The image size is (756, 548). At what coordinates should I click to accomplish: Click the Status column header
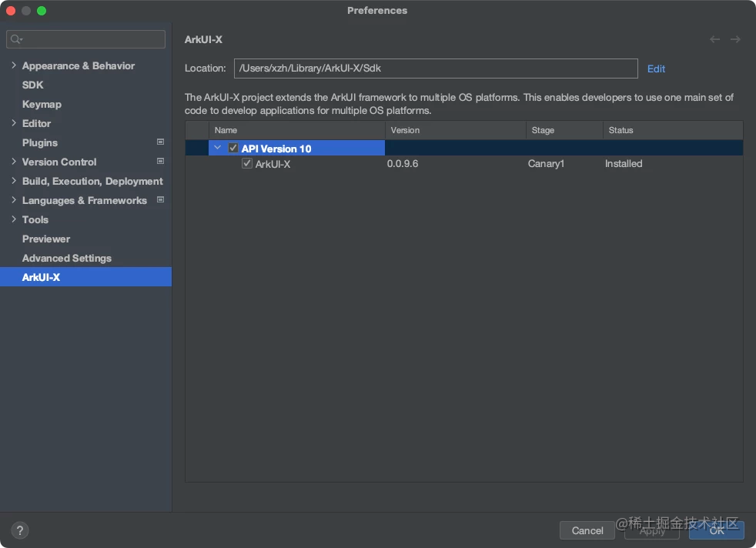tap(673, 130)
